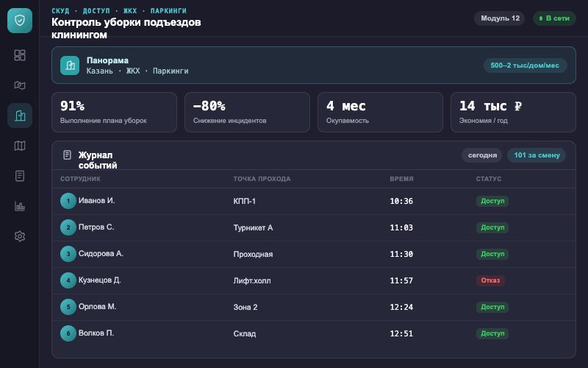Click the Доступ status for Петров С.
The image size is (588, 368).
492,227
